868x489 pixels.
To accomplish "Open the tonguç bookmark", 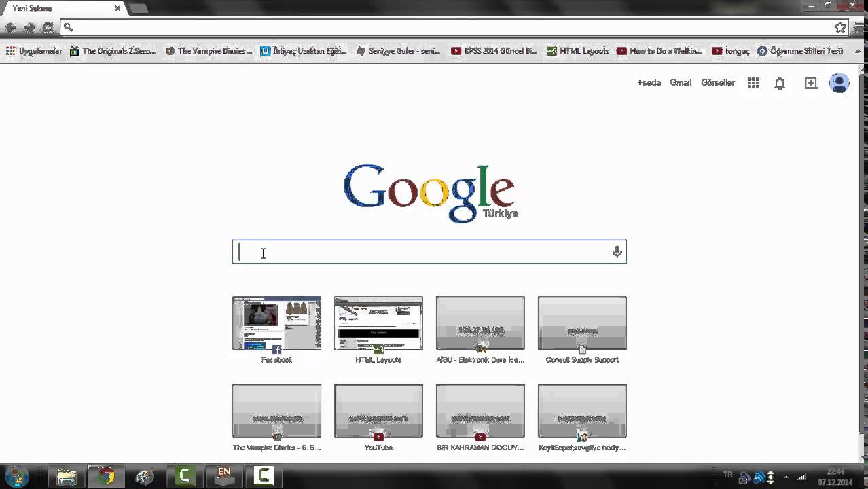I will pyautogui.click(x=731, y=51).
